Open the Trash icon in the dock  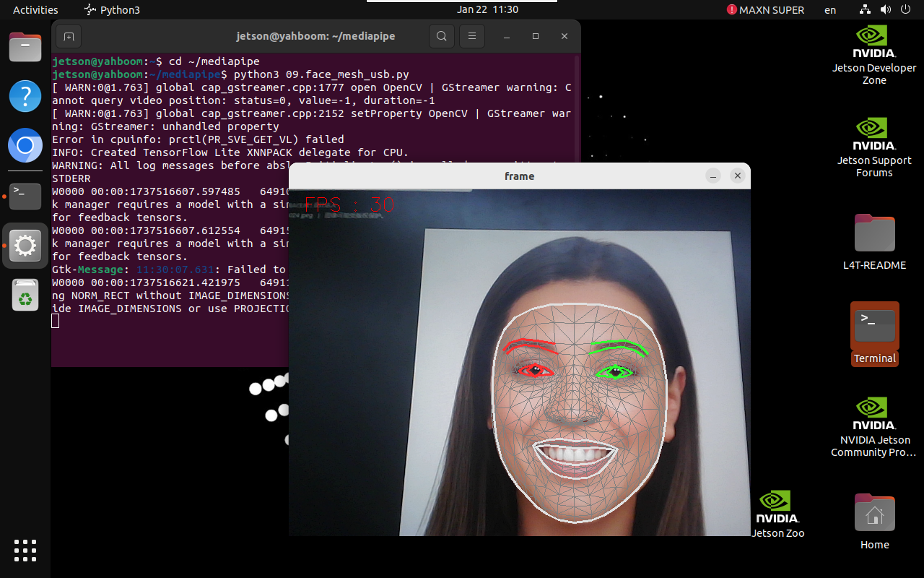coord(25,295)
